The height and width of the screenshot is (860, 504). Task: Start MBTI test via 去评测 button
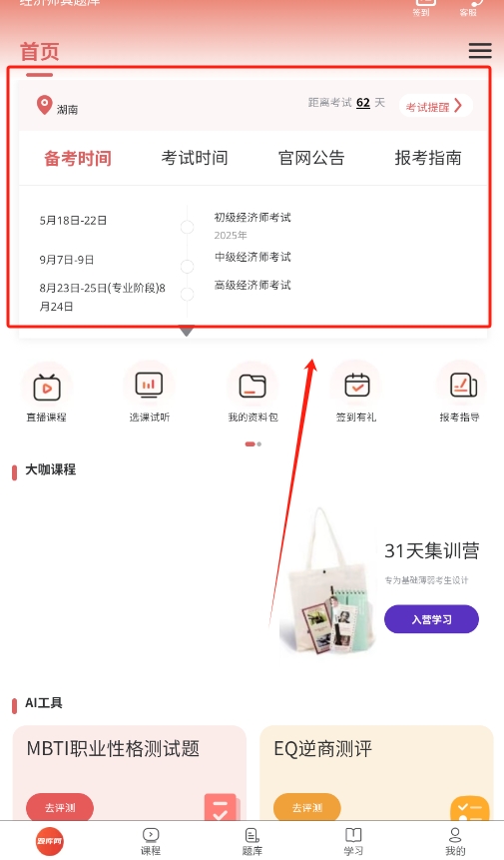[60, 807]
